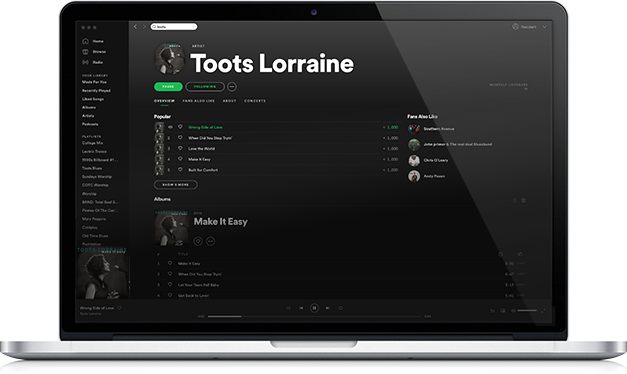
Task: Open the Radio icon in the sidebar
Action: [85, 62]
